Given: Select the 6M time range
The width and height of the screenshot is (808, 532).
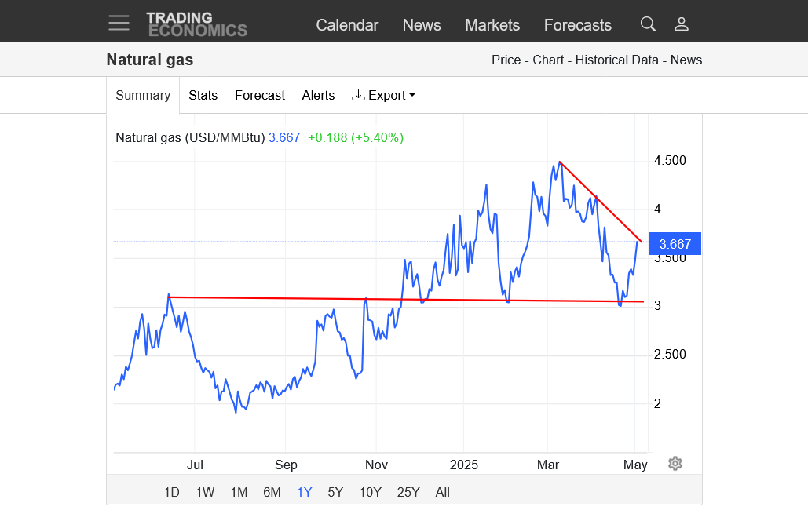Looking at the screenshot, I should click(272, 492).
